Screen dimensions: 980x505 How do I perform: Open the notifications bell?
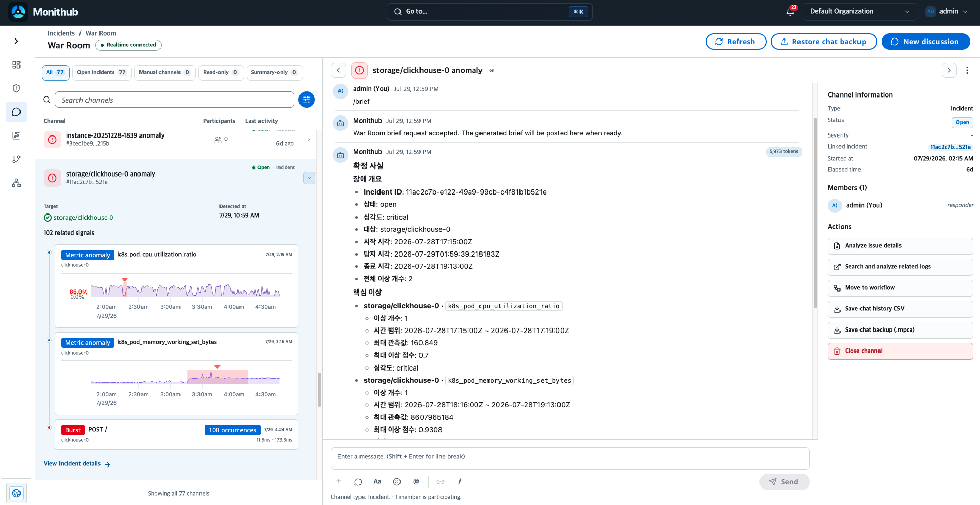pos(790,12)
